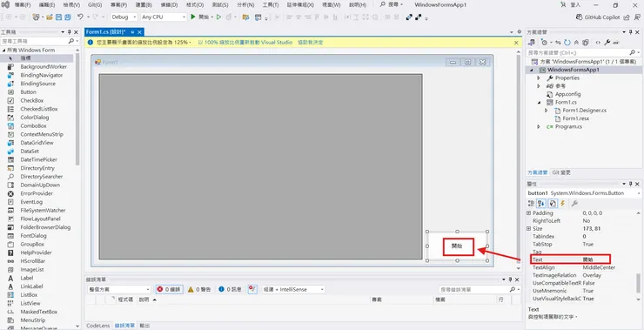Viewport: 644px width, 330px height.
Task: Start debugging with the green play button
Action: pos(193,17)
